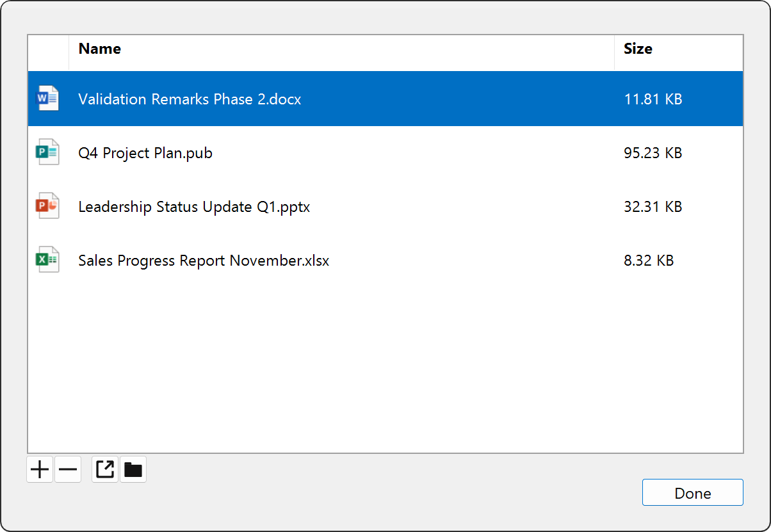Click the Done button

[692, 492]
